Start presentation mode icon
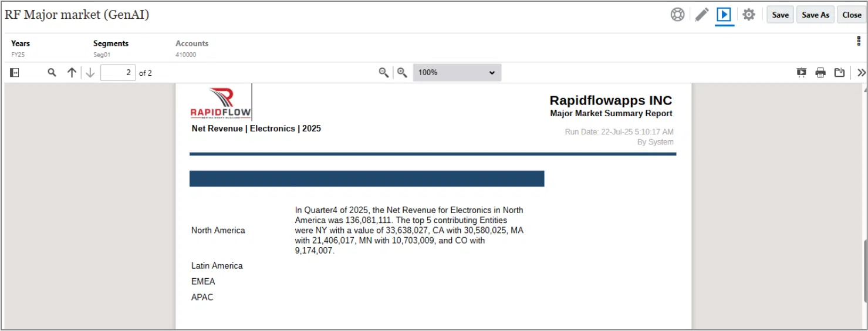 click(x=801, y=73)
